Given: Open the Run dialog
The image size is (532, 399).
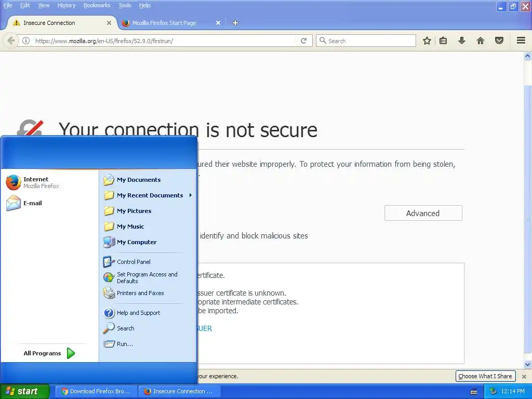Looking at the screenshot, I should pyautogui.click(x=148, y=344).
